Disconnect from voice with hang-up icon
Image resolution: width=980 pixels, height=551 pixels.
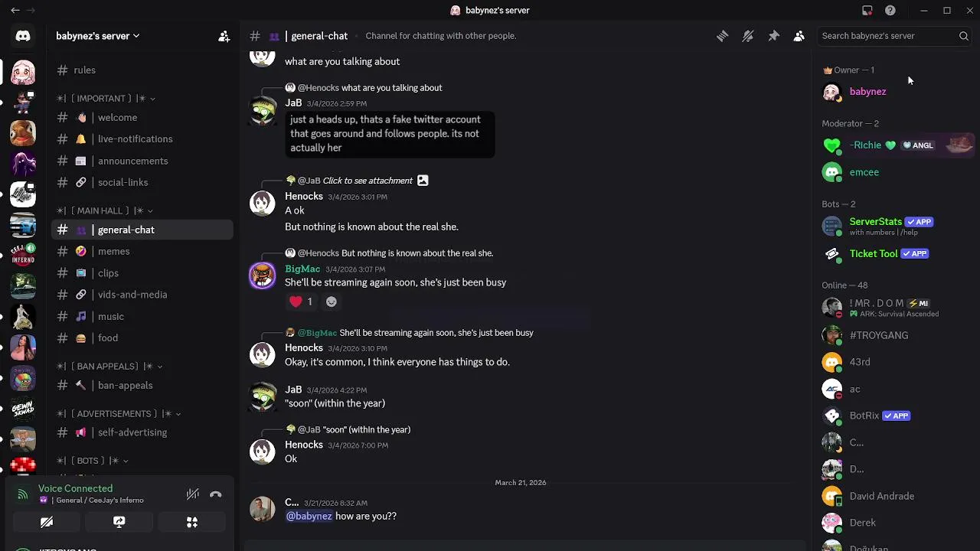pos(216,494)
